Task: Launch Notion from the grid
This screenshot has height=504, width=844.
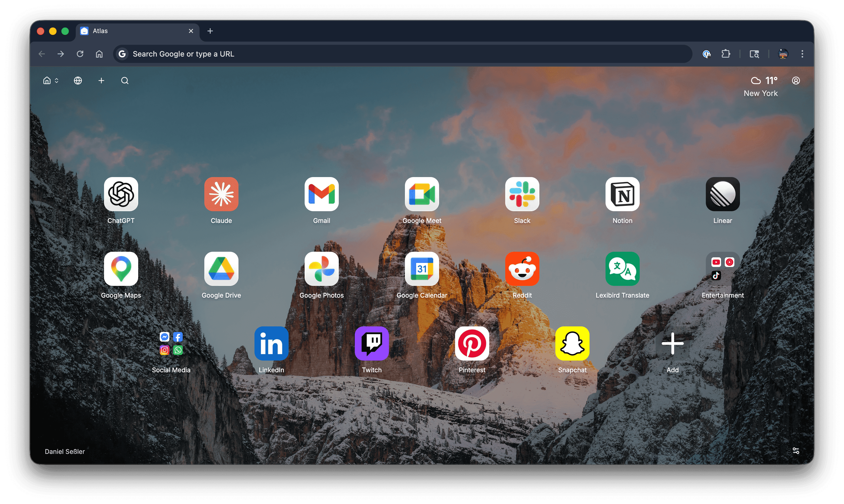Action: point(622,194)
